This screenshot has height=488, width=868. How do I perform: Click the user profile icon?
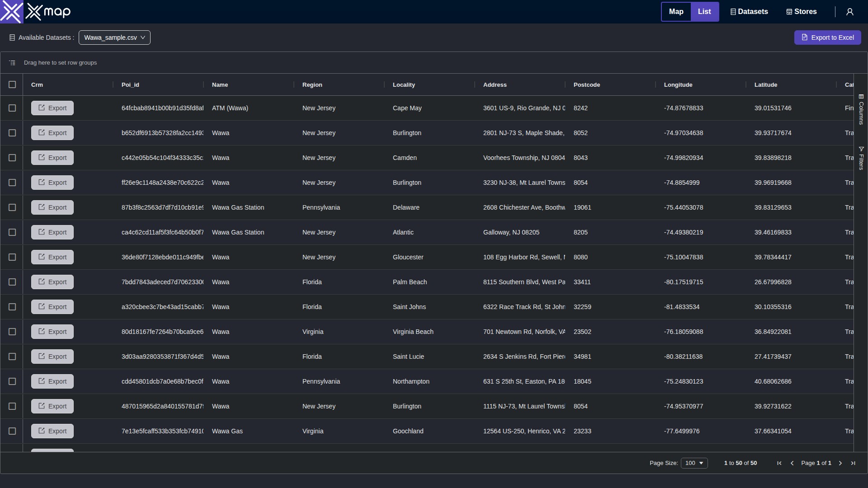[849, 12]
